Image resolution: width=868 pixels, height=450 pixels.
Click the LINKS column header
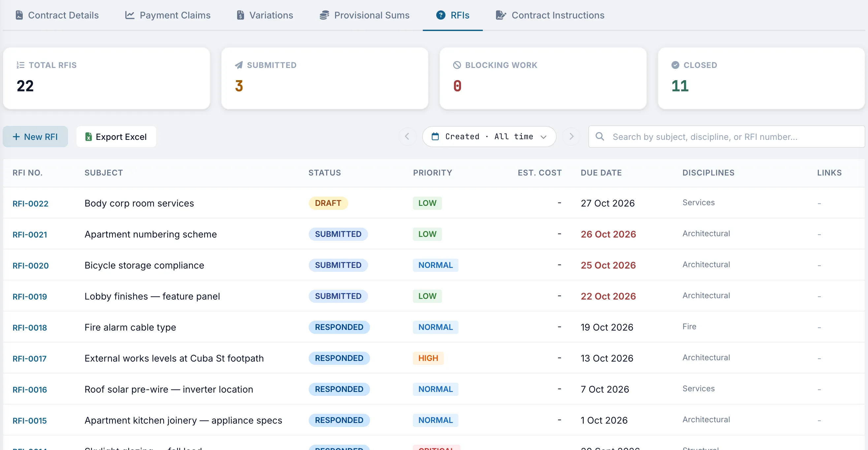tap(829, 173)
